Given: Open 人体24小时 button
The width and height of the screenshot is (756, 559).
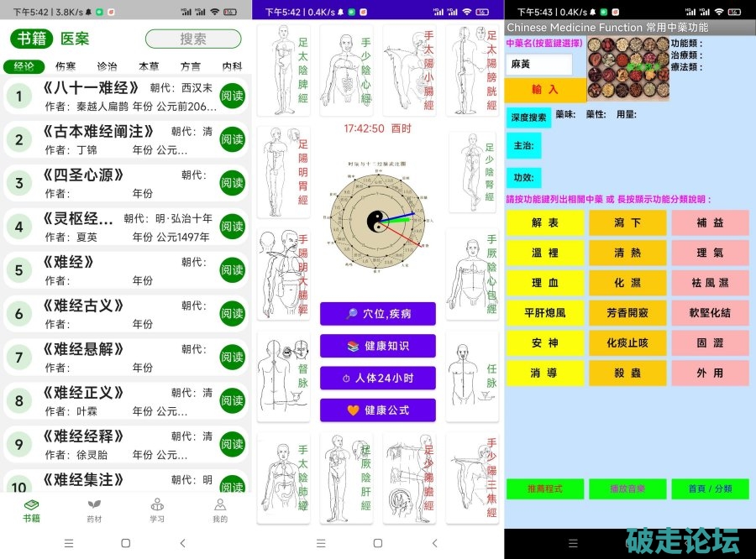Looking at the screenshot, I should click(377, 379).
